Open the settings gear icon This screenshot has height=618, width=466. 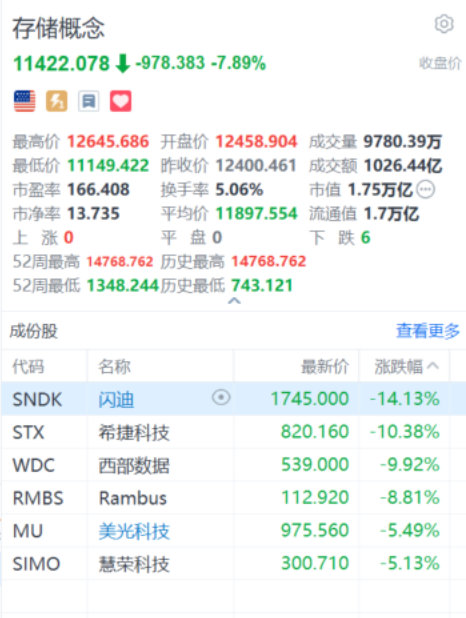tap(444, 24)
